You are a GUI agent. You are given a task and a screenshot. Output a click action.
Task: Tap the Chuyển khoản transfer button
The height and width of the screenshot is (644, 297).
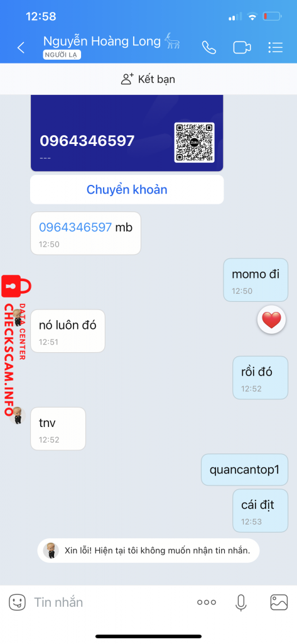127,189
